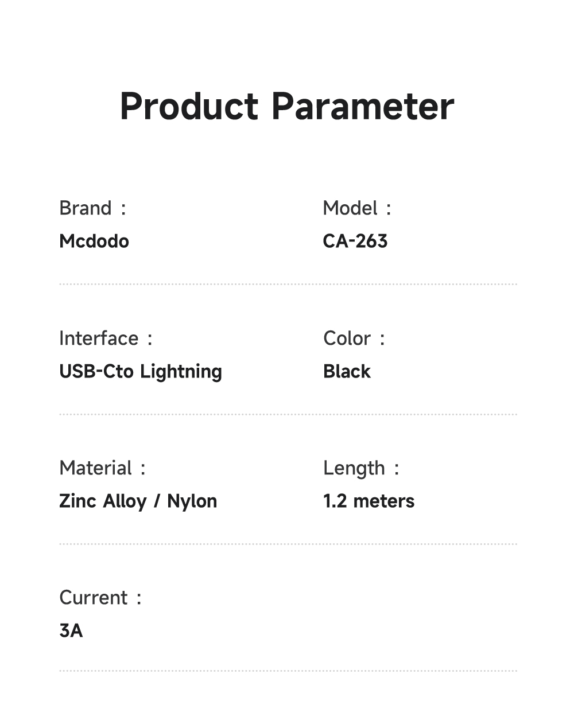Select the Zinc Alloy / Nylon value
Screen dimensions: 574x728
click(x=138, y=501)
